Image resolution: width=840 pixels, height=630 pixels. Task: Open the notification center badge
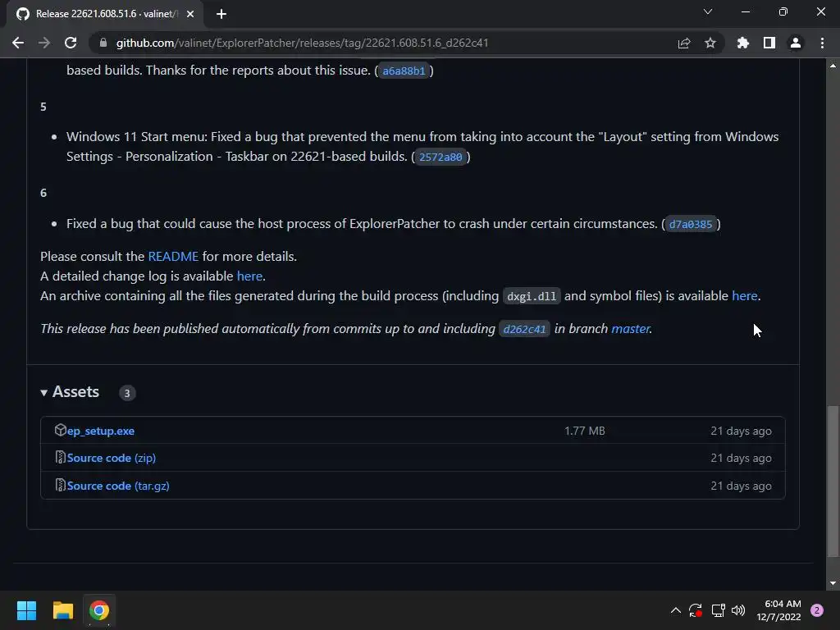pyautogui.click(x=817, y=610)
